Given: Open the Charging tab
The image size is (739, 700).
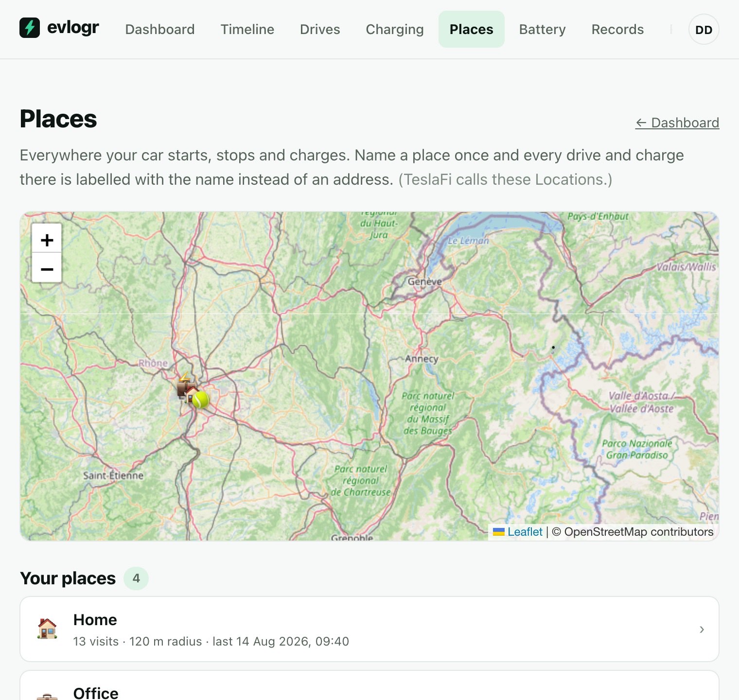Looking at the screenshot, I should click(x=395, y=29).
